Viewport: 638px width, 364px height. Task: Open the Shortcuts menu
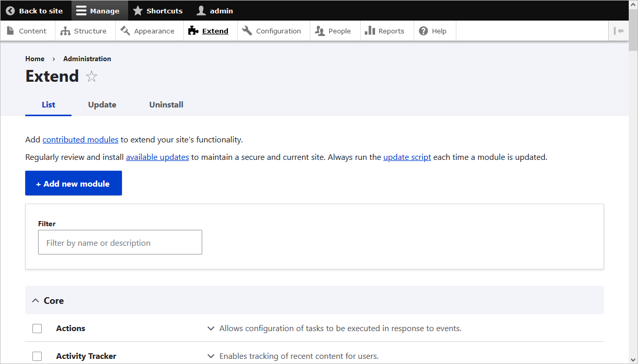pos(158,10)
